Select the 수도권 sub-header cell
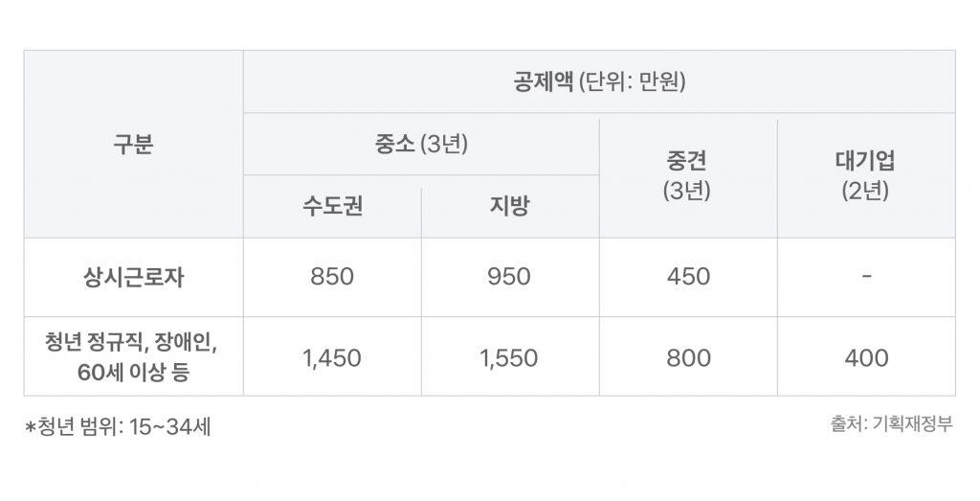Image resolution: width=980 pixels, height=501 pixels. [x=332, y=207]
